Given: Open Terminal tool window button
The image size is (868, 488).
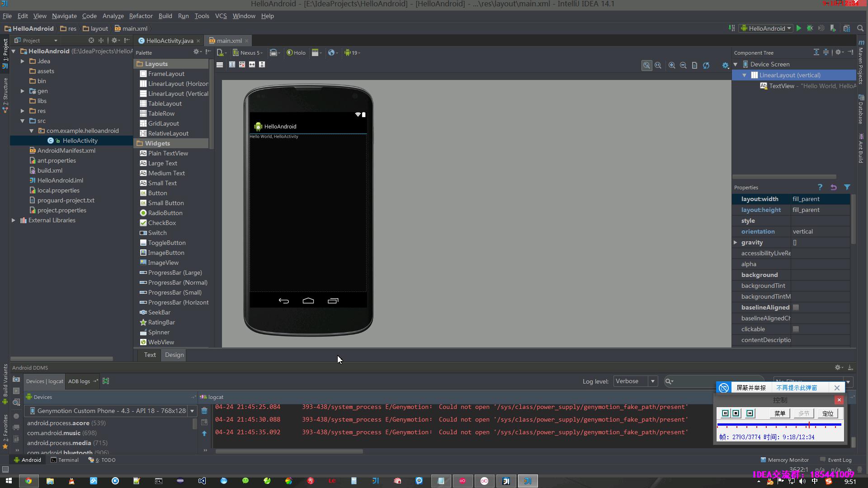Looking at the screenshot, I should tap(65, 460).
